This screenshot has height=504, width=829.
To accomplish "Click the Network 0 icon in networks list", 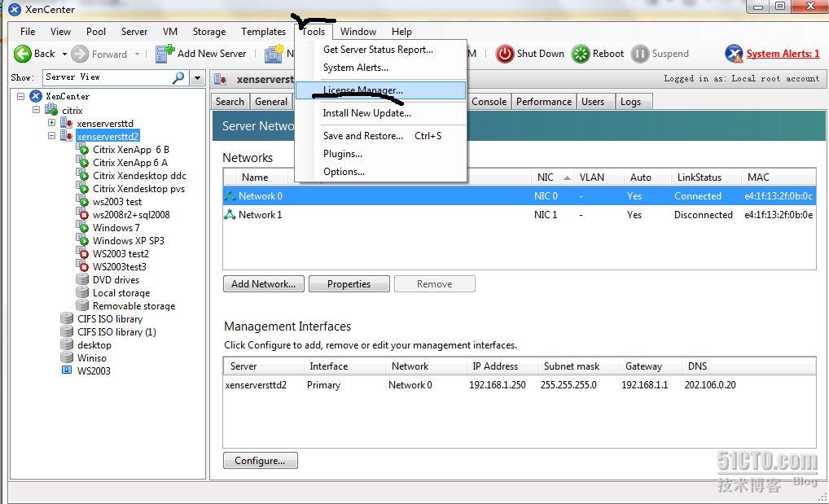I will tap(230, 195).
